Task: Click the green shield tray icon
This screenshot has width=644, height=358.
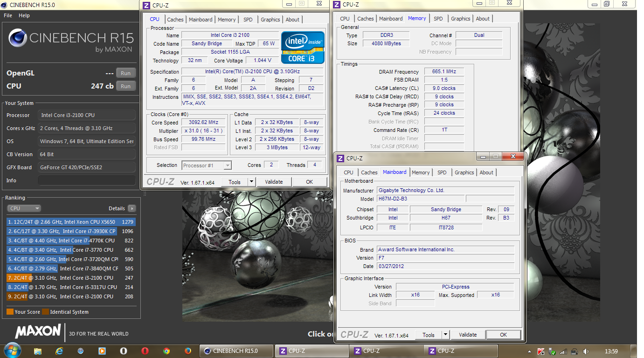Action: tap(553, 351)
